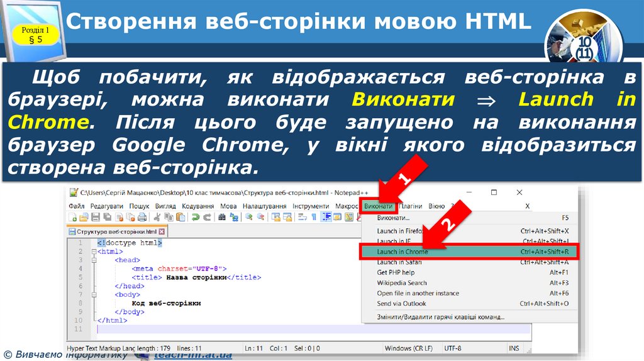Click the Find binoculars icon

(x=222, y=217)
